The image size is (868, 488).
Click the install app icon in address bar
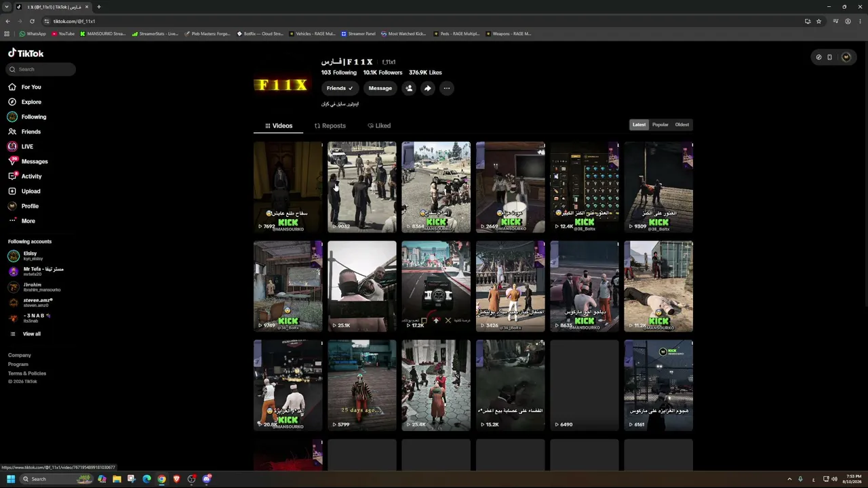(x=808, y=21)
